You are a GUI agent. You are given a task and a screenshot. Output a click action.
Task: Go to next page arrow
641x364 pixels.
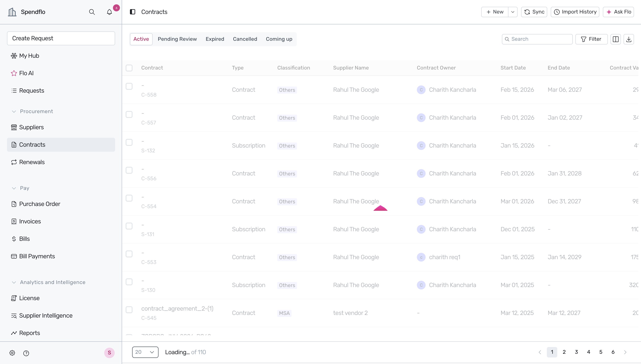(x=625, y=352)
